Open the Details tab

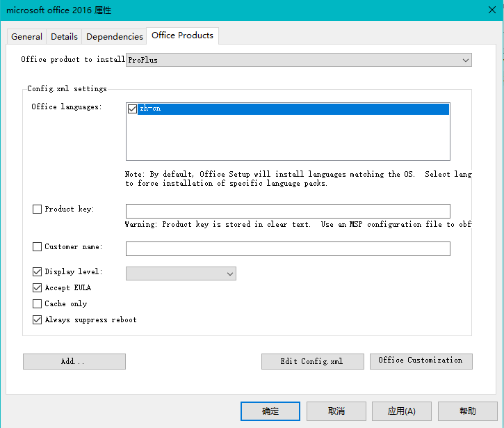[64, 36]
